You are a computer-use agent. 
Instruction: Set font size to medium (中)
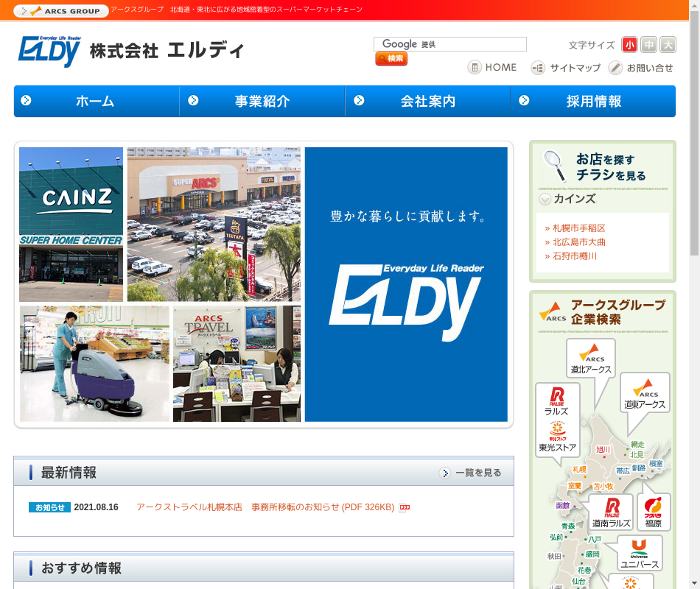(x=648, y=45)
